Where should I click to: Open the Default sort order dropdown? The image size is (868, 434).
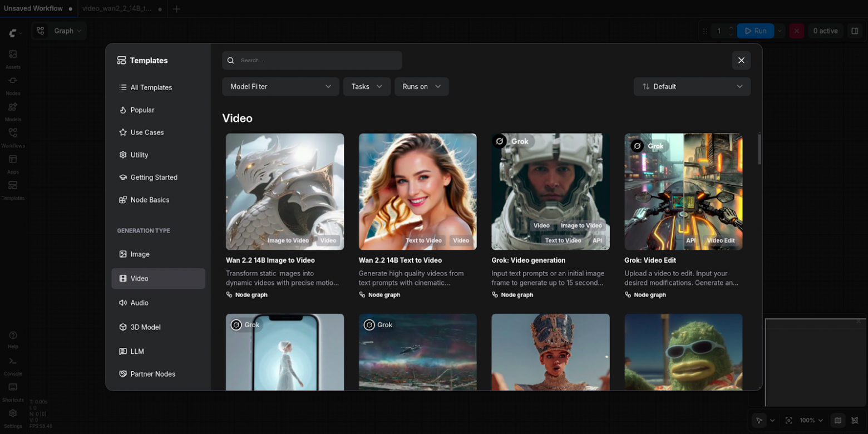tap(692, 87)
